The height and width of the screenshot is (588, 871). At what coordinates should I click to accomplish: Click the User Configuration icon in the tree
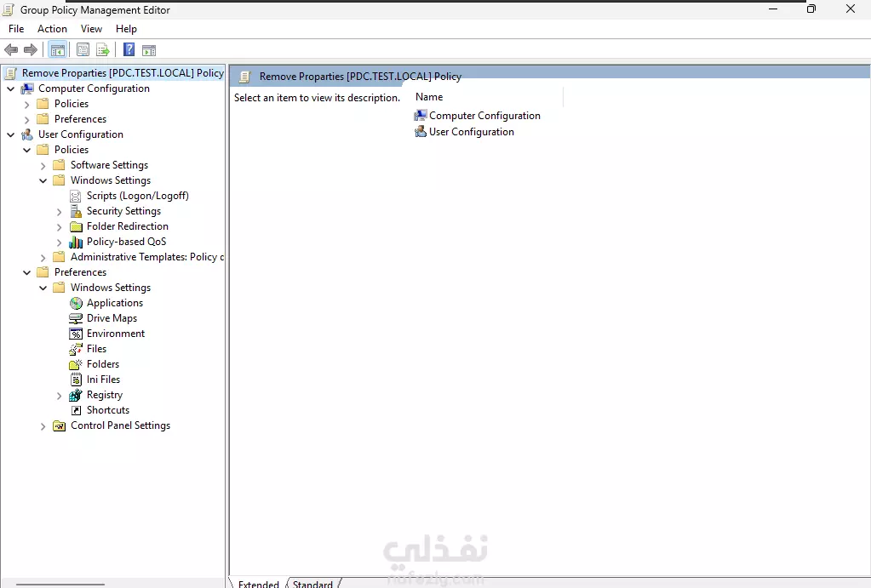27,134
